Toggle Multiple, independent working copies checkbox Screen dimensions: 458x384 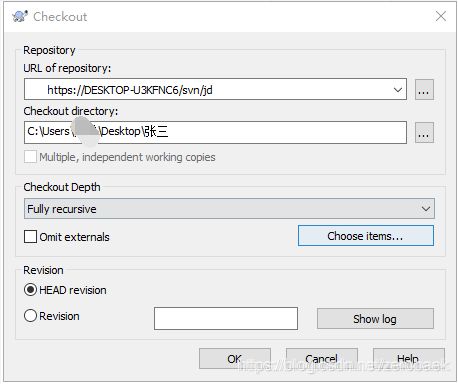[x=30, y=157]
